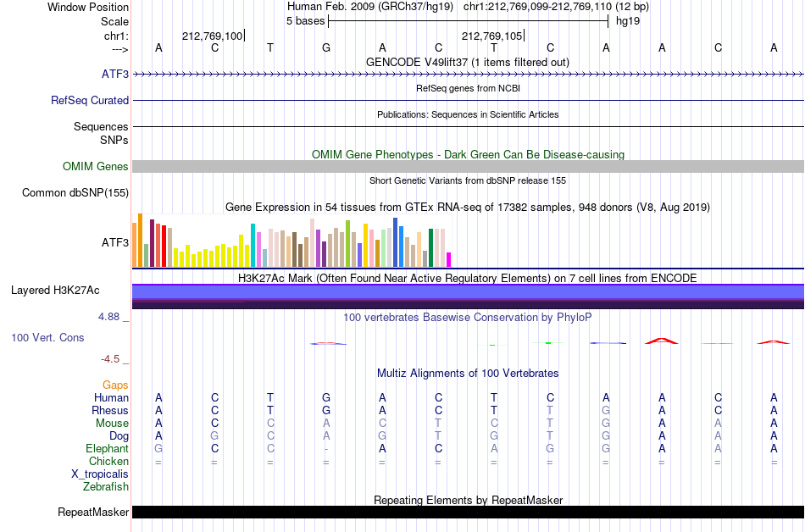Click the X_tropicalis alignment row label

pos(100,474)
